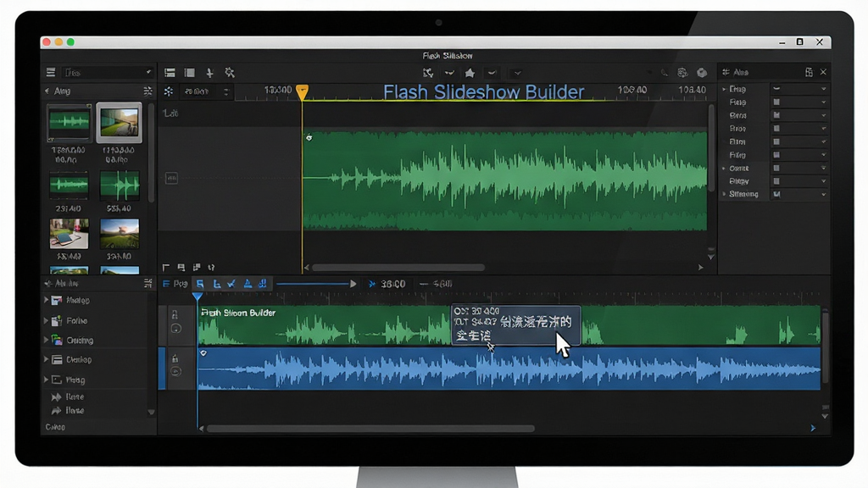This screenshot has height=488, width=868.
Task: Click the corner bracket icon below the upper editor
Action: point(165,267)
